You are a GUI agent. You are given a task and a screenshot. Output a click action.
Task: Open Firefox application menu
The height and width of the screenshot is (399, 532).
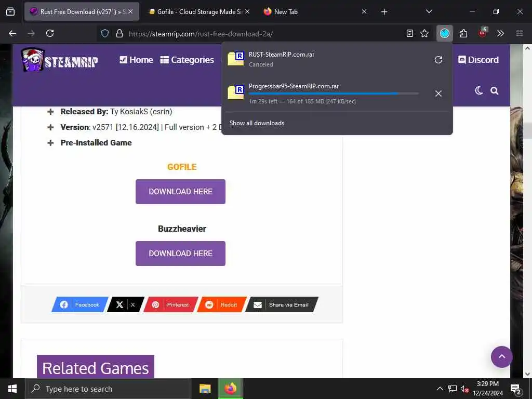(x=520, y=33)
